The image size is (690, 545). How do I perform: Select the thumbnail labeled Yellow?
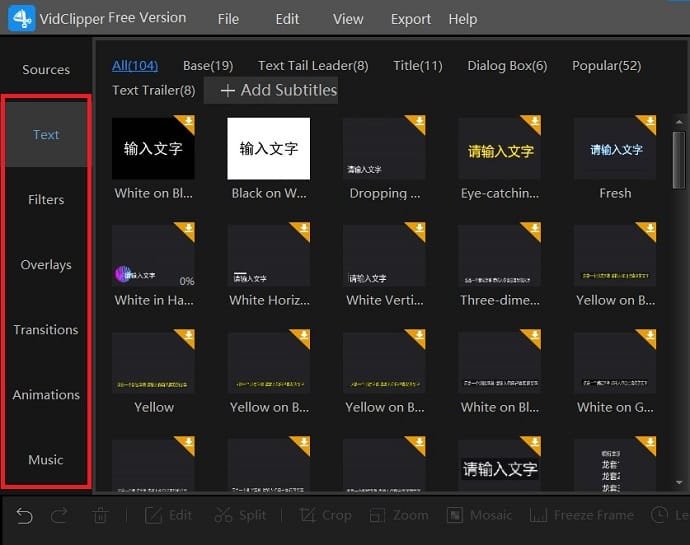point(153,363)
